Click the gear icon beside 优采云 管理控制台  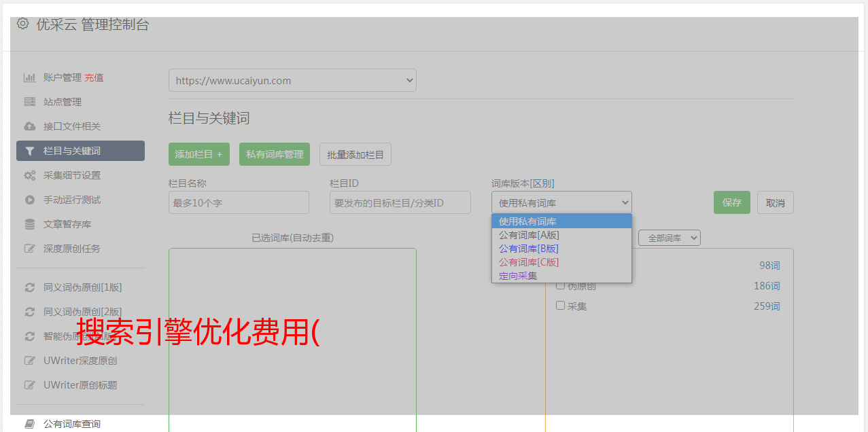click(22, 24)
